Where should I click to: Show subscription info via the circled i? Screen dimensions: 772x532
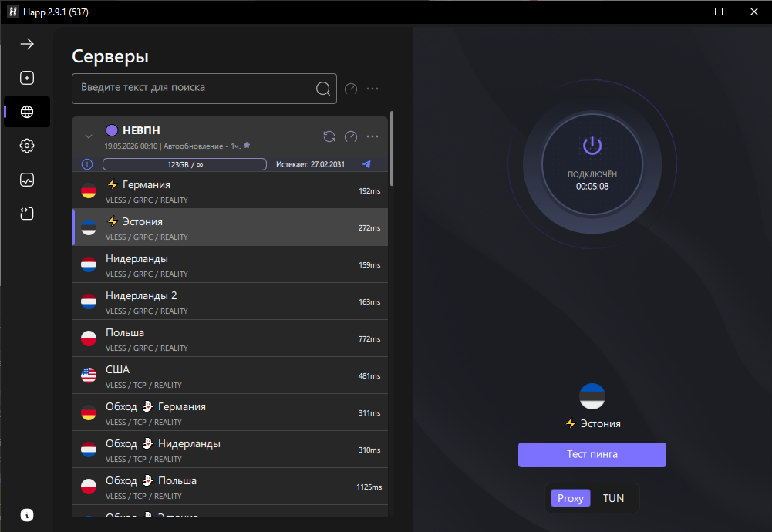coord(87,164)
